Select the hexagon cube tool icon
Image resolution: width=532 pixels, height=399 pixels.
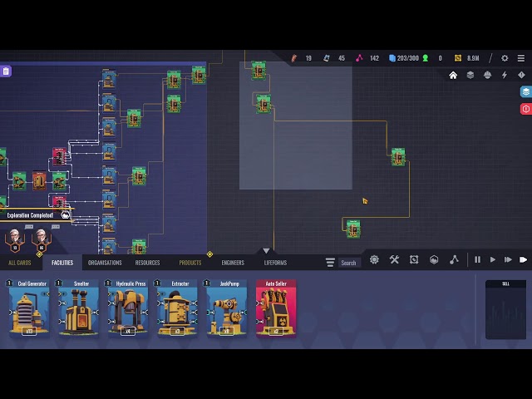(434, 260)
